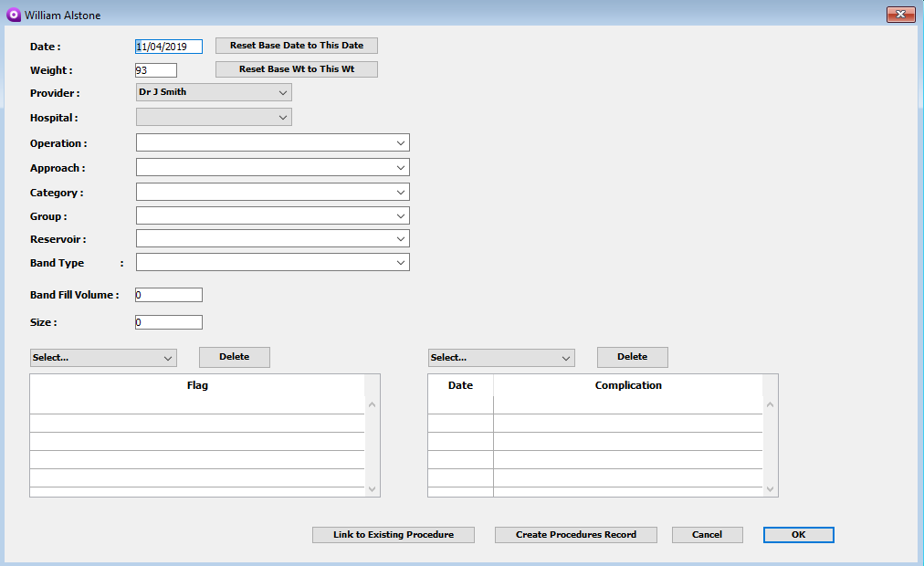Image resolution: width=924 pixels, height=566 pixels.
Task: Click the scrollbar next to the Flag list
Action: coord(372,435)
